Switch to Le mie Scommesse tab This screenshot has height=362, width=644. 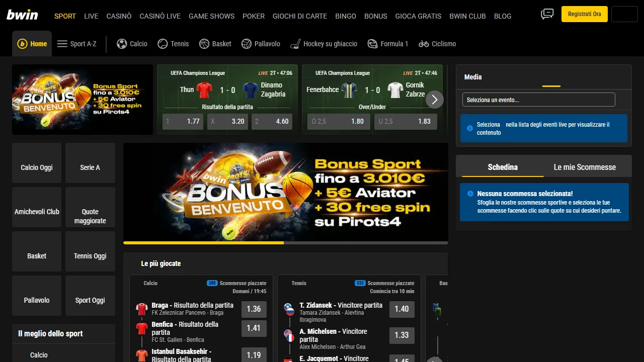(585, 167)
